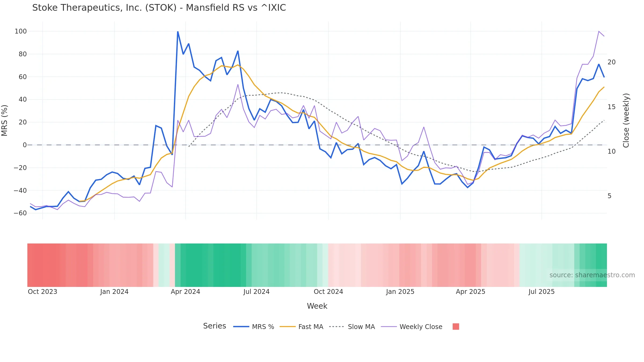Click the '80' MRS axis tick
The height and width of the screenshot is (362, 644).
(23, 54)
